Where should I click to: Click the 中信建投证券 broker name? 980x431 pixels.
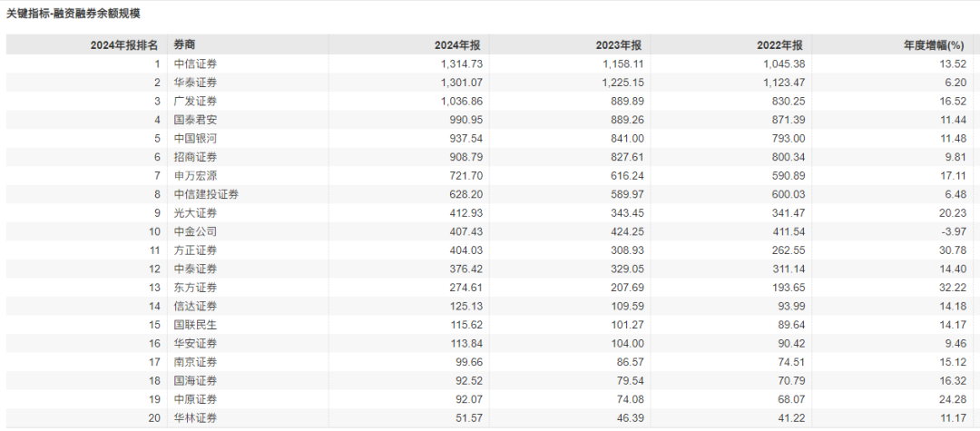click(x=206, y=194)
